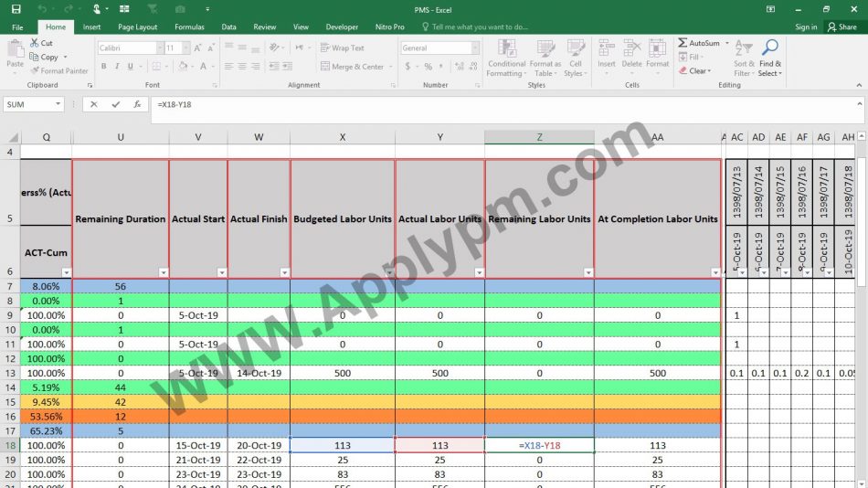The height and width of the screenshot is (488, 868).
Task: Open the Number Format General dropdown
Action: coord(475,48)
